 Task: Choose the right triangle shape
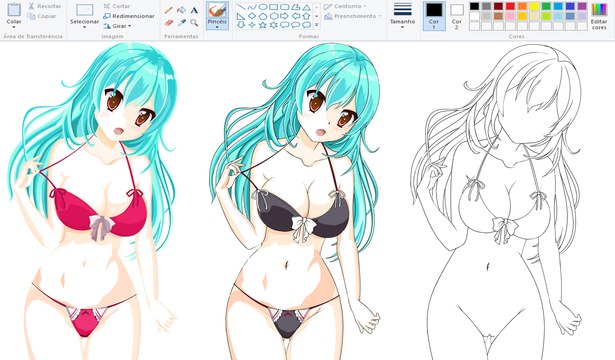click(240, 16)
